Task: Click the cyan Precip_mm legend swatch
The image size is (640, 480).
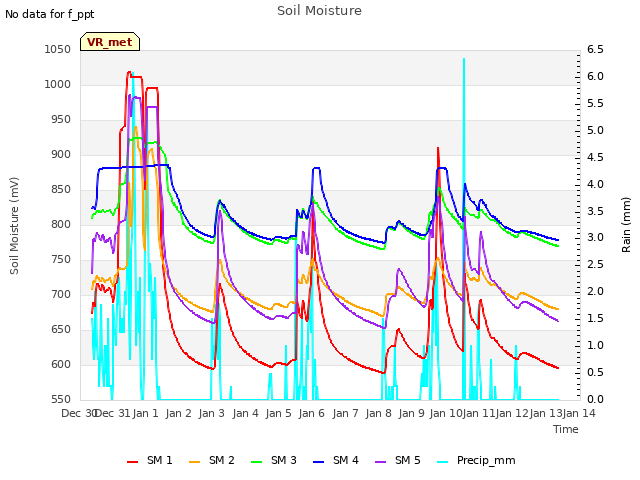Action: 443,462
